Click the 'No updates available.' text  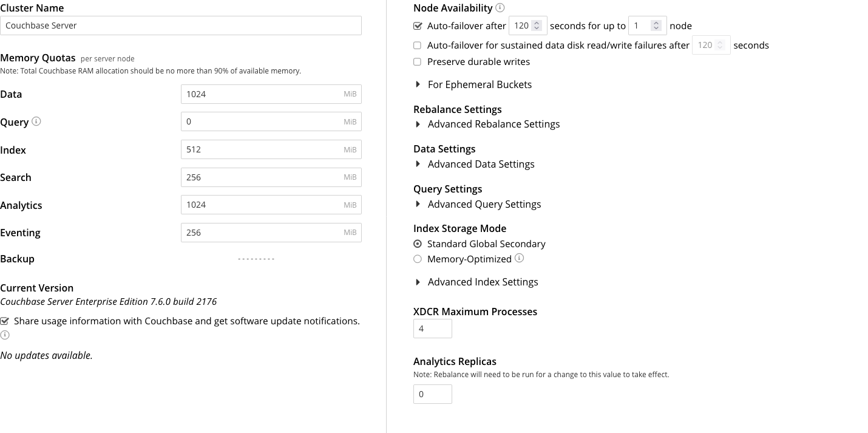46,355
